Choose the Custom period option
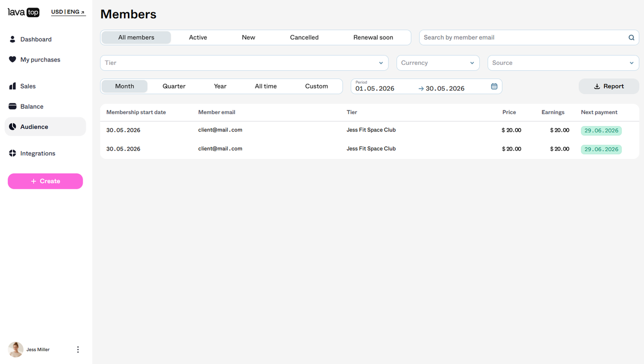 click(317, 86)
